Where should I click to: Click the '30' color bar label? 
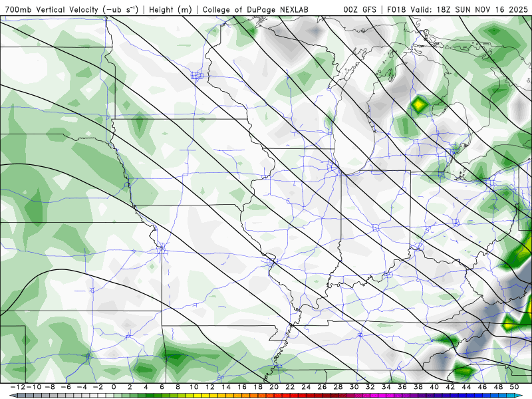354,387
